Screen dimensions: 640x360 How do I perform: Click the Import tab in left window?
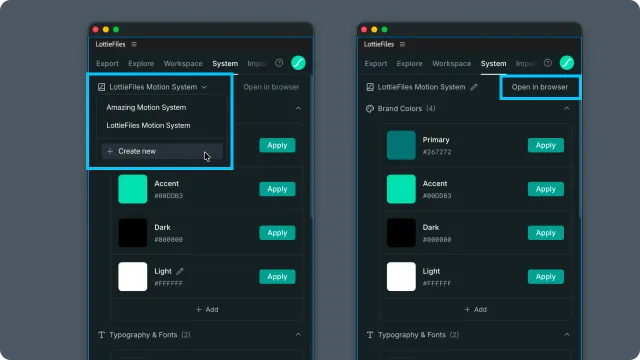click(x=257, y=63)
